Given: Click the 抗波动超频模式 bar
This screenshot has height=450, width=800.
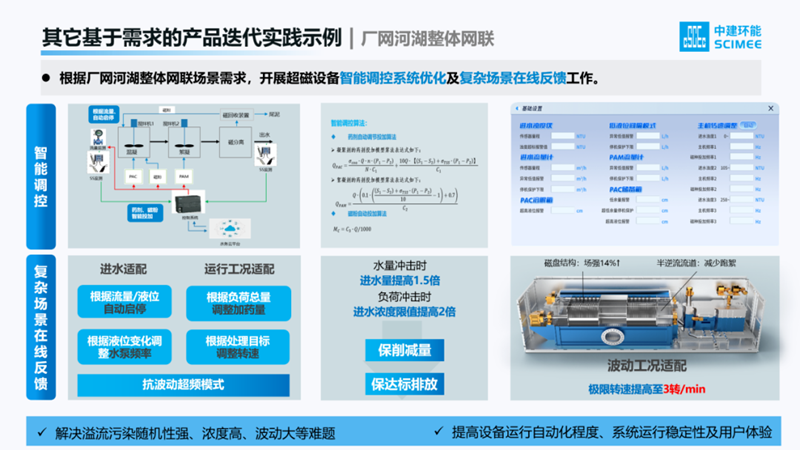Looking at the screenshot, I should (x=185, y=384).
